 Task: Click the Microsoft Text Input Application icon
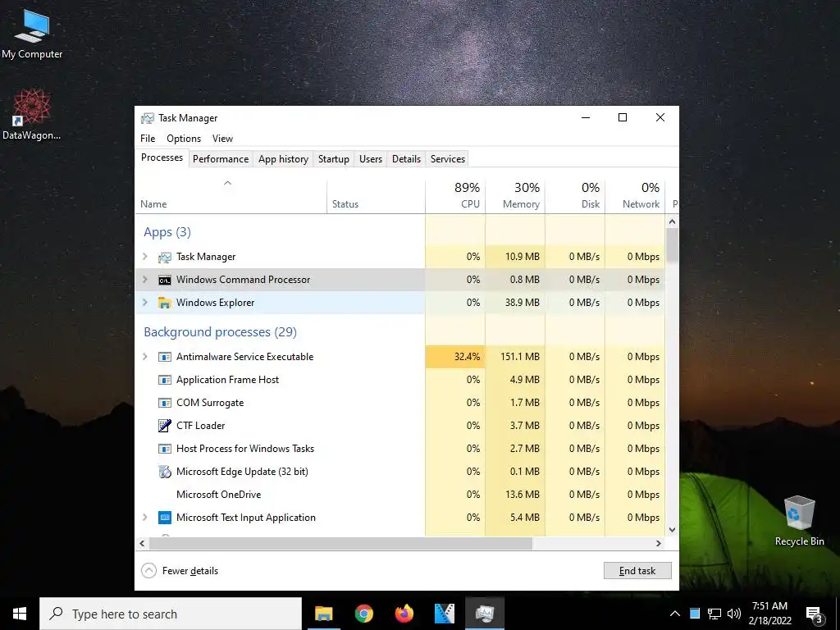164,518
